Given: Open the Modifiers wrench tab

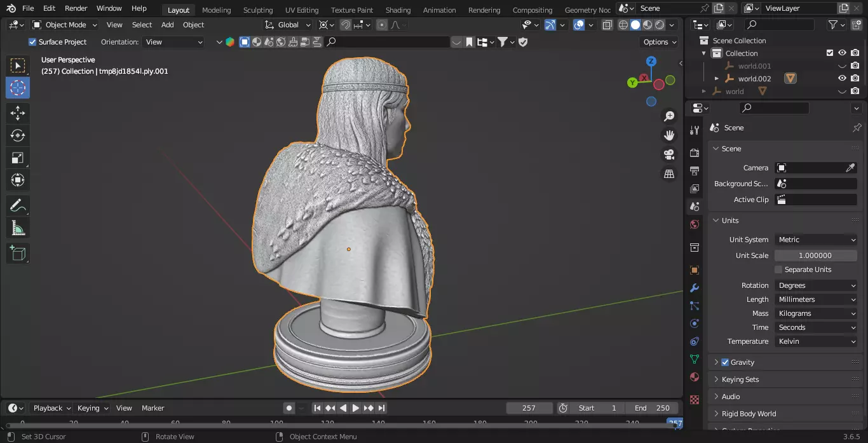Looking at the screenshot, I should tap(695, 288).
